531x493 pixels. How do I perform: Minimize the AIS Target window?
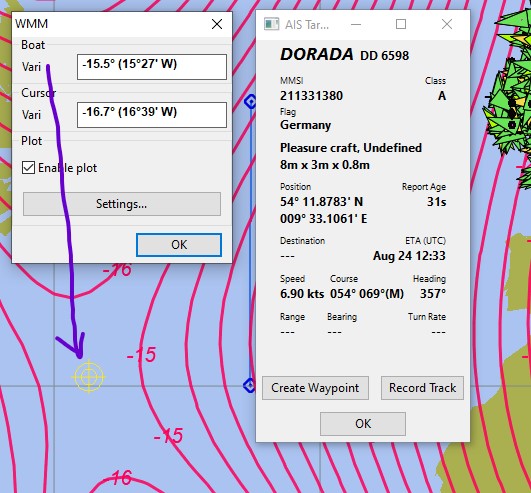[356, 24]
